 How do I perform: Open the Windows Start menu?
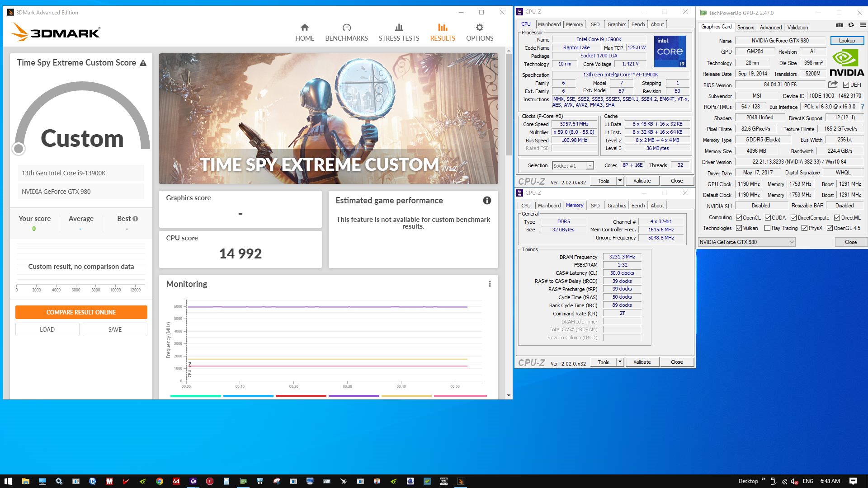click(x=8, y=481)
